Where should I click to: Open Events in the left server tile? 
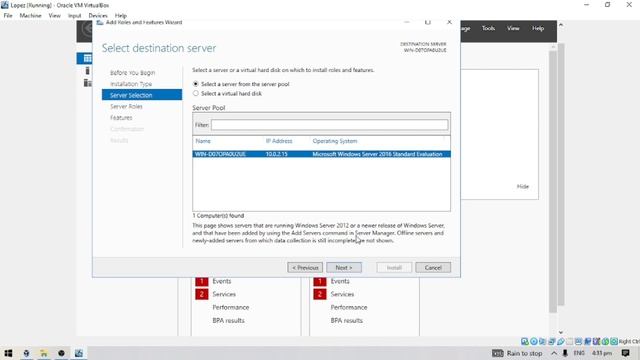pyautogui.click(x=222, y=281)
